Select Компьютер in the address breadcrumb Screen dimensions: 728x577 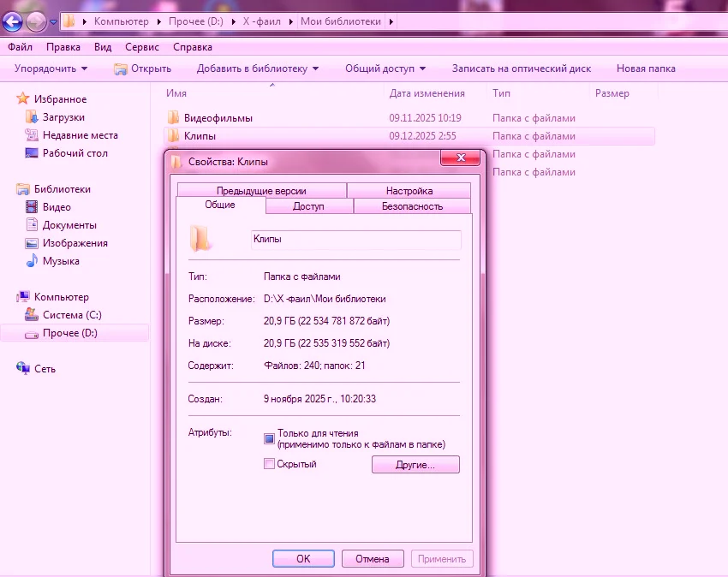(x=121, y=21)
